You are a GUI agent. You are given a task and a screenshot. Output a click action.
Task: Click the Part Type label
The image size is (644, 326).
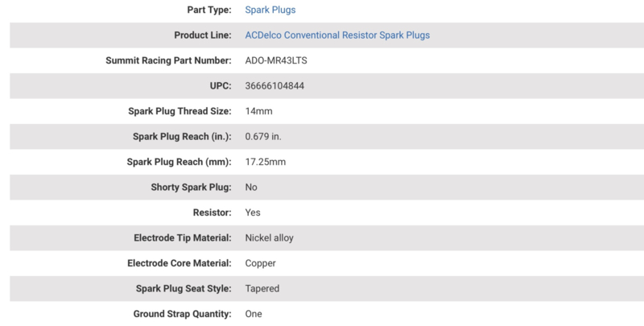(209, 10)
